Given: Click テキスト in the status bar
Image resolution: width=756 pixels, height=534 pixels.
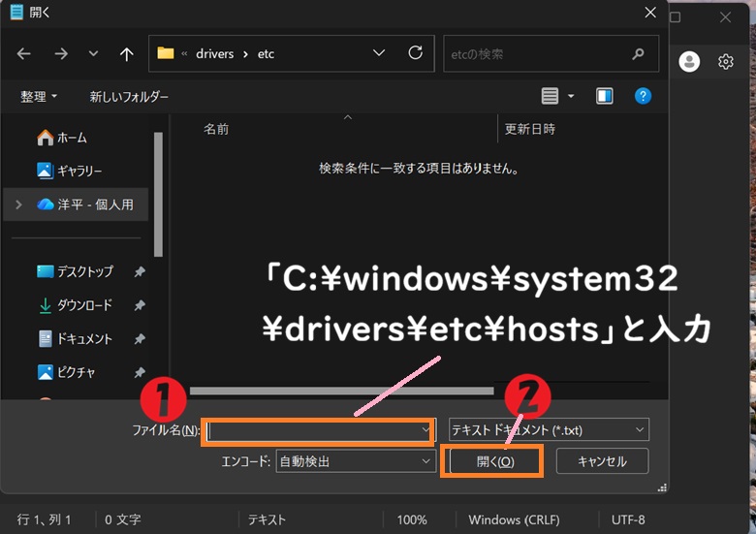Looking at the screenshot, I should point(267,519).
